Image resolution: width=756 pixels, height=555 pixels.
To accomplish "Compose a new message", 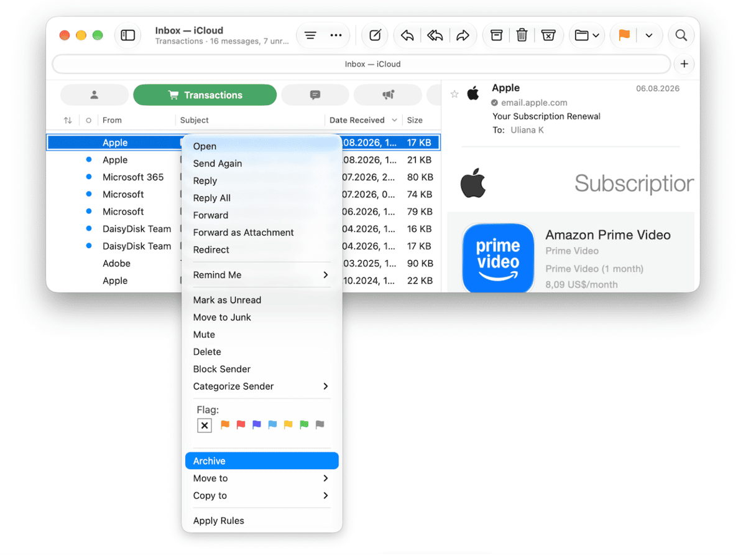I will (375, 35).
